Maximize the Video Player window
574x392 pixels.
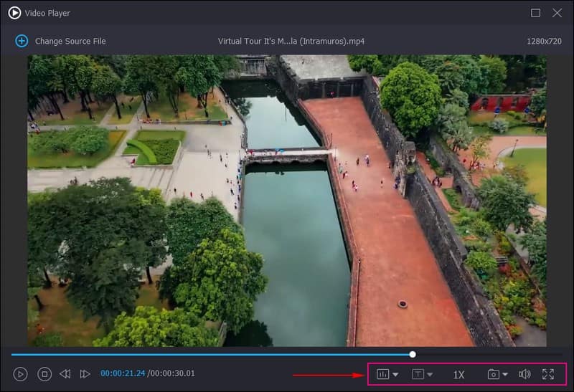pyautogui.click(x=535, y=13)
